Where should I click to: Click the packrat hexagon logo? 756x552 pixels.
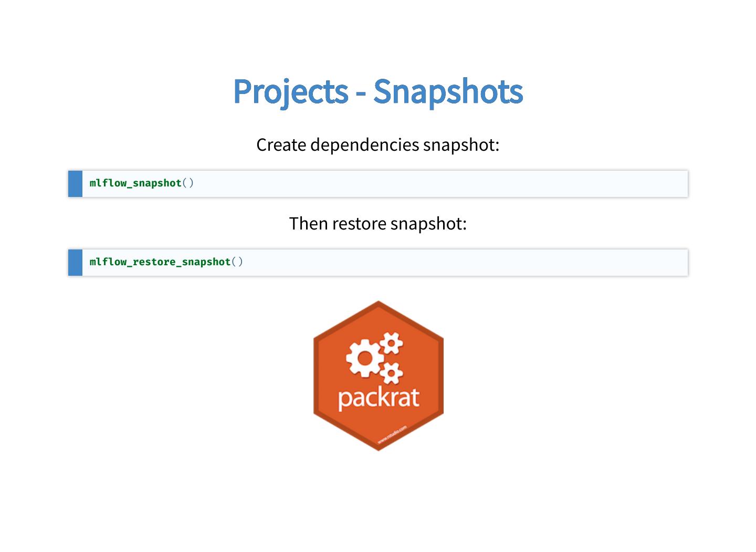pyautogui.click(x=379, y=376)
